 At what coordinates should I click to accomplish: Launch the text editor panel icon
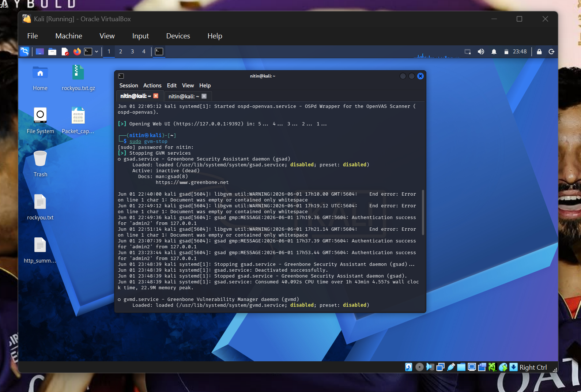click(65, 52)
